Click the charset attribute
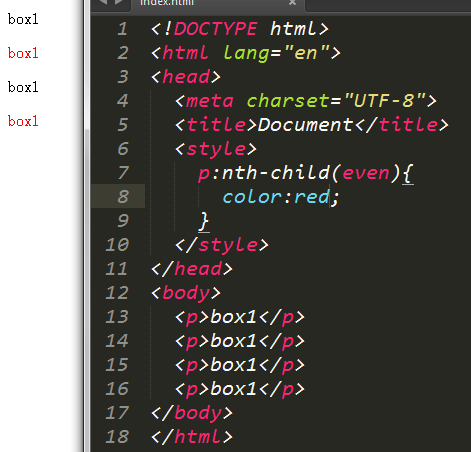The image size is (471, 452). [288, 101]
